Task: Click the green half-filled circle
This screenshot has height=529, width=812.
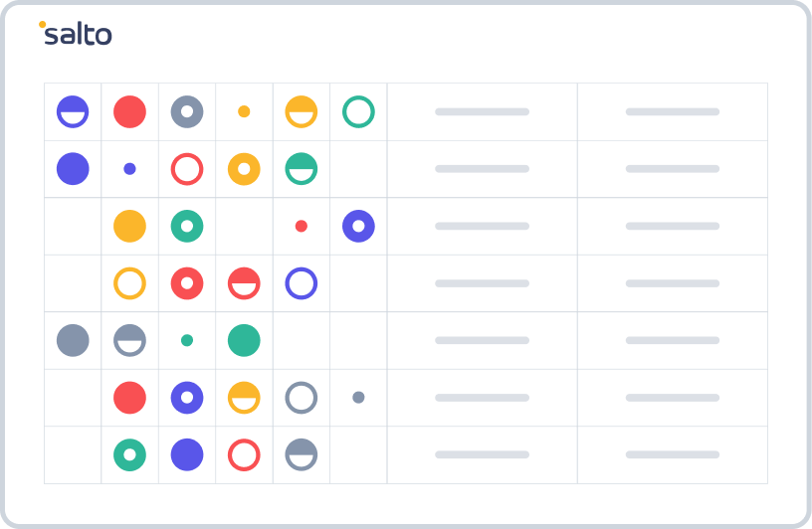Action: coord(302,169)
